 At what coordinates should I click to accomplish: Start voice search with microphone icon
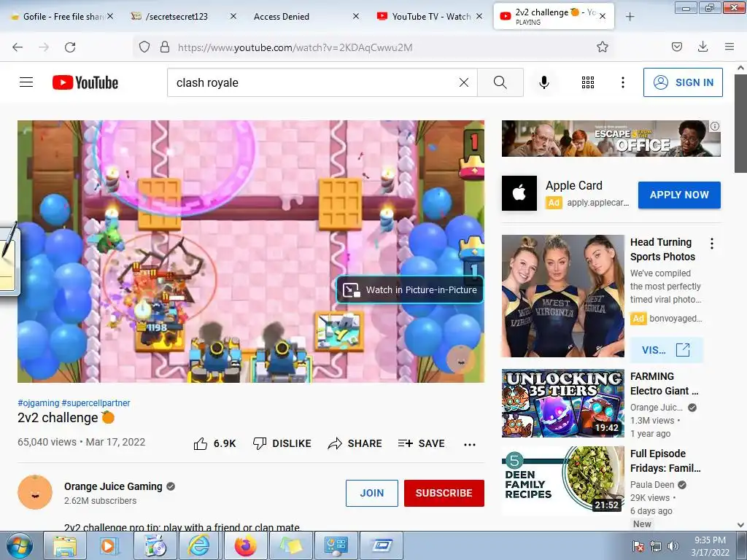pyautogui.click(x=544, y=82)
